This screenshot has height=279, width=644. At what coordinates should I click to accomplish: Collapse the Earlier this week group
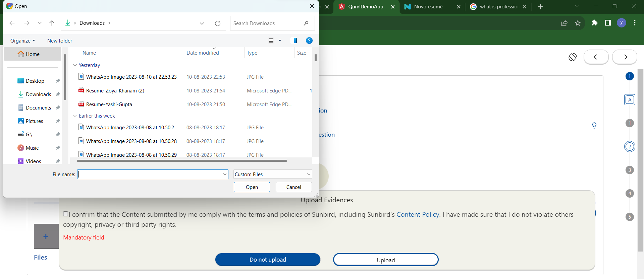tap(75, 116)
